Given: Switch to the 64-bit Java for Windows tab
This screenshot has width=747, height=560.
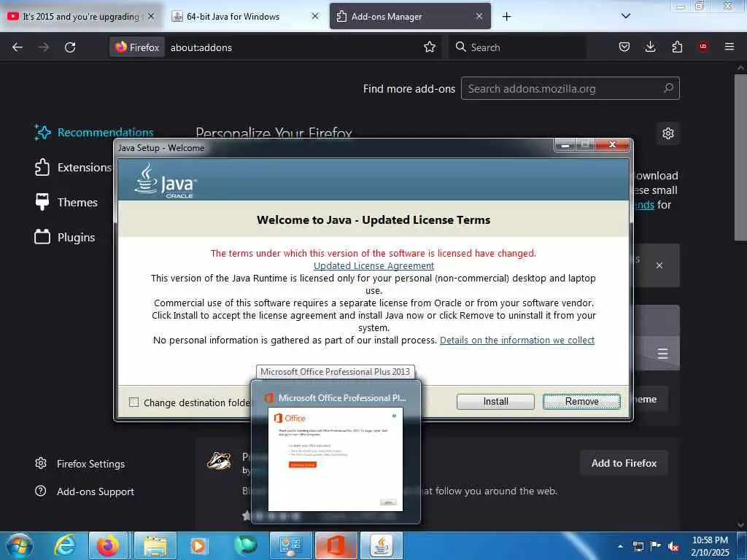Looking at the screenshot, I should click(245, 16).
